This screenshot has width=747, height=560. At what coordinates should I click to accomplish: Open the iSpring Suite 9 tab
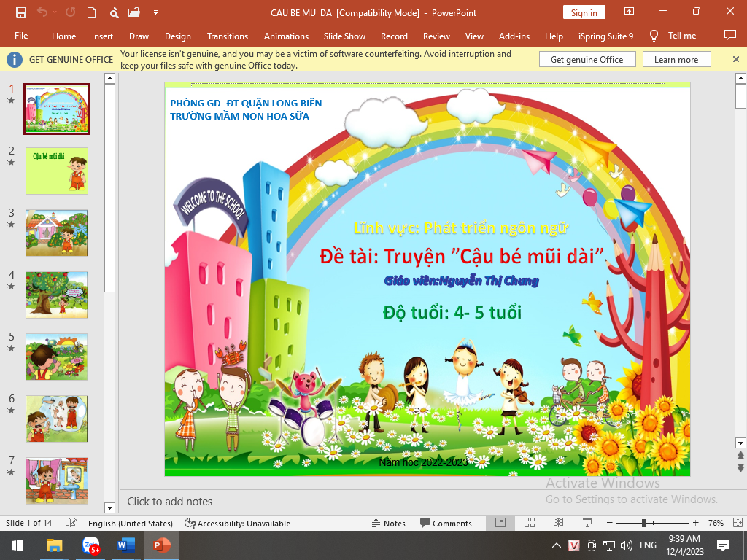coord(605,36)
